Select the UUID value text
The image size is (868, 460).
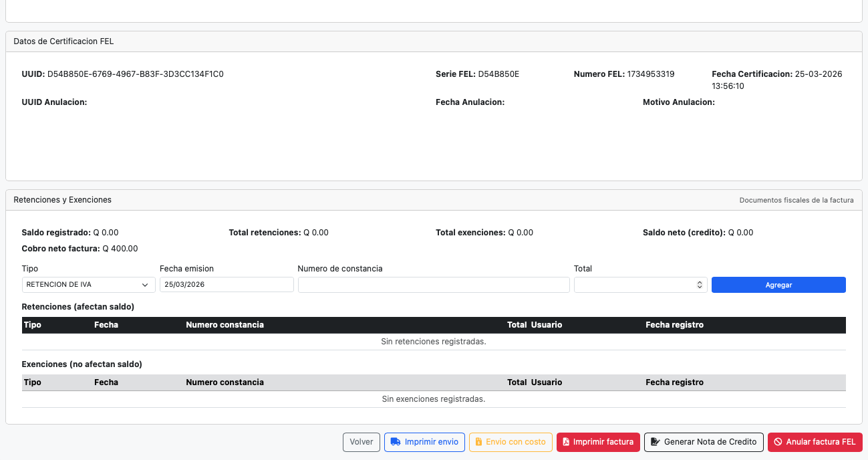pyautogui.click(x=135, y=74)
